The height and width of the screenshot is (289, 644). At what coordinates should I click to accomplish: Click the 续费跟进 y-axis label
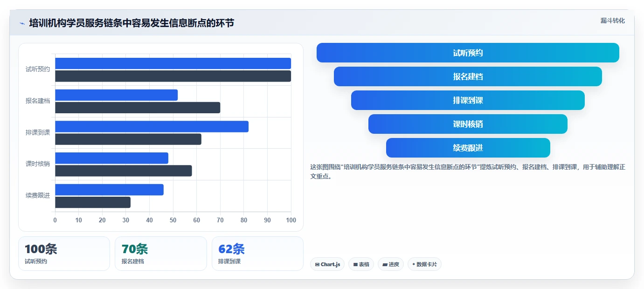click(38, 195)
